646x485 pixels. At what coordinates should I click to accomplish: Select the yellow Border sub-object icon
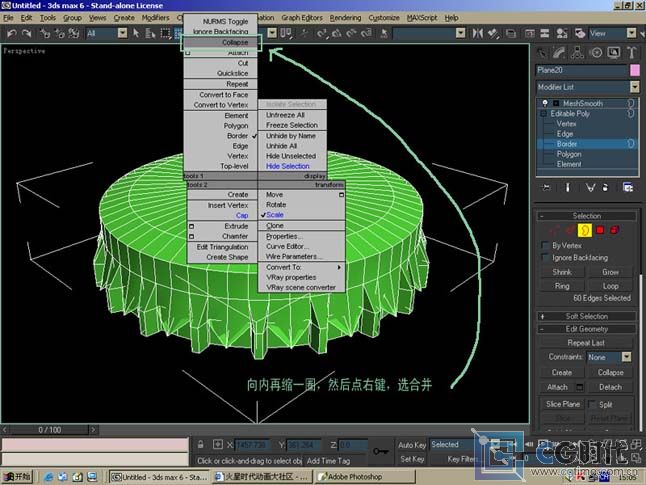[585, 230]
